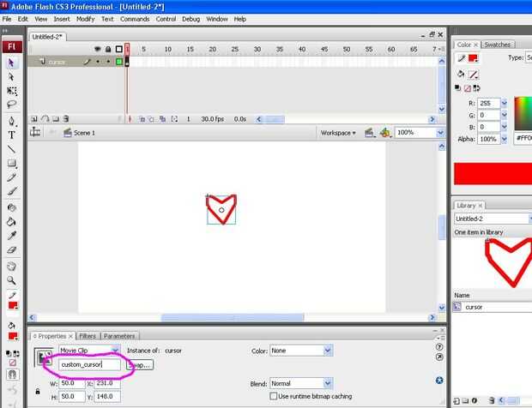The width and height of the screenshot is (532, 408).
Task: Open the G value slider dropdown
Action: (505, 115)
